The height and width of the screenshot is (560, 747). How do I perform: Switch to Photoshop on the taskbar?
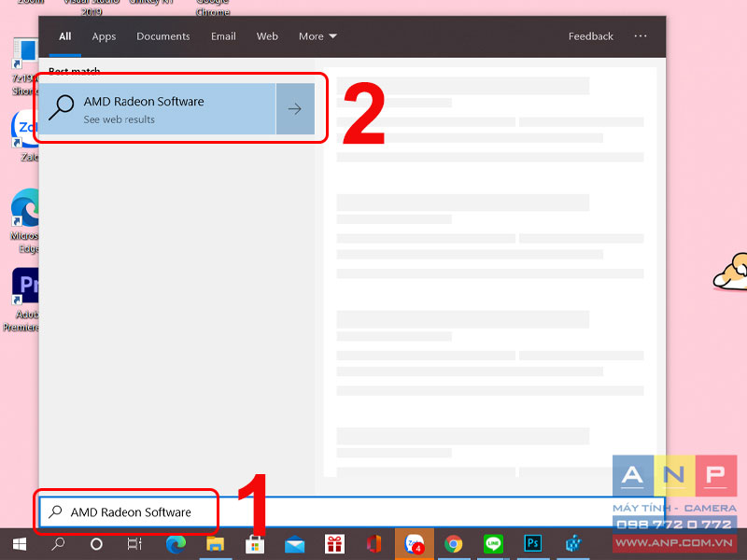(x=532, y=544)
